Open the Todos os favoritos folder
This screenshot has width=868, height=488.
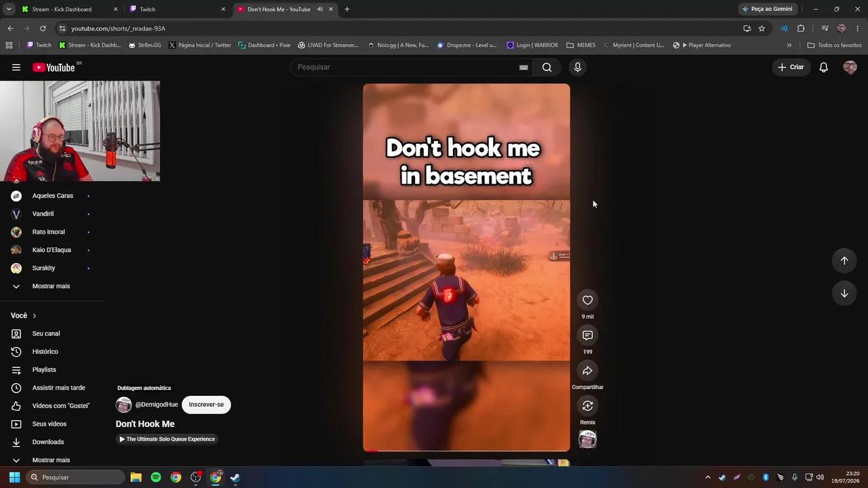(x=834, y=45)
